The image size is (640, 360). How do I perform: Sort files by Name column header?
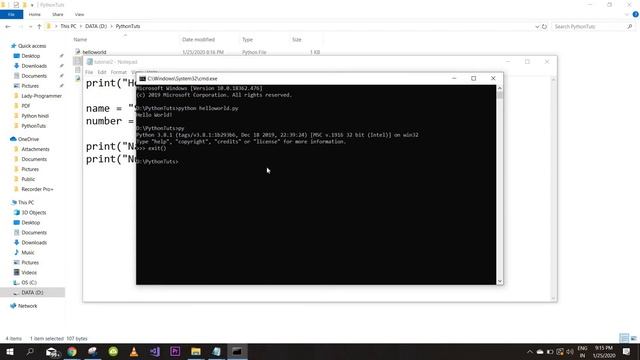[80, 40]
